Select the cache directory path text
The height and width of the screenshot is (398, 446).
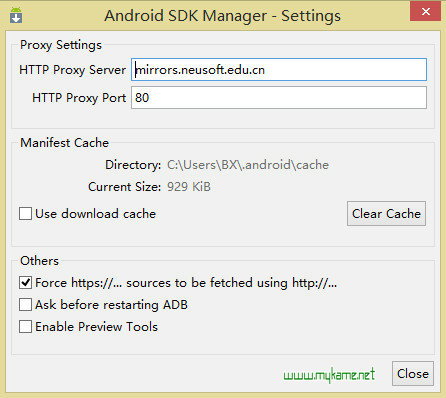tap(248, 165)
